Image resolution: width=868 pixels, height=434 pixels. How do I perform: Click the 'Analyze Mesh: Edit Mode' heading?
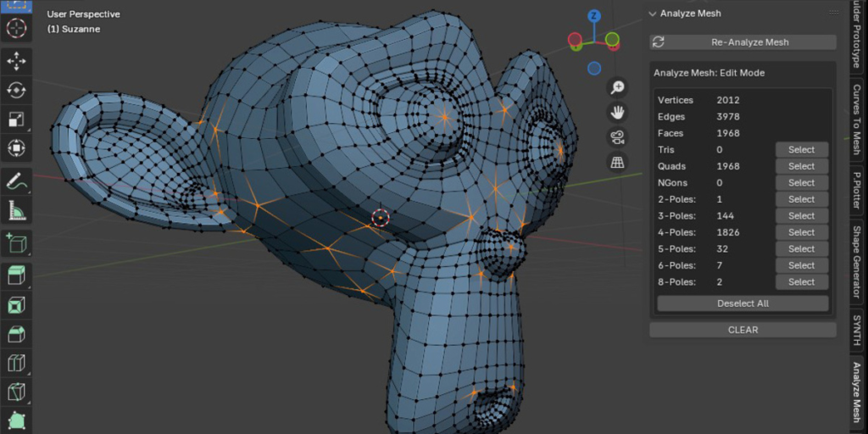pos(709,73)
